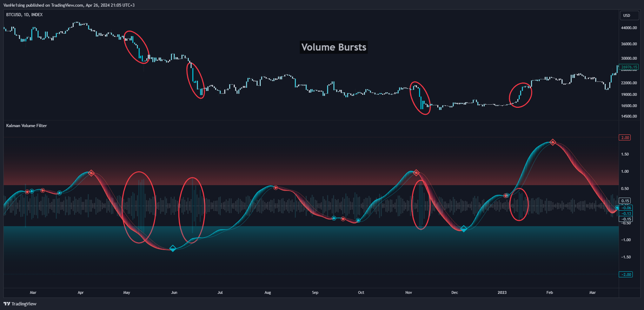Click the 1.50 indicator scale label
Image resolution: width=644 pixels, height=310 pixels.
click(625, 154)
